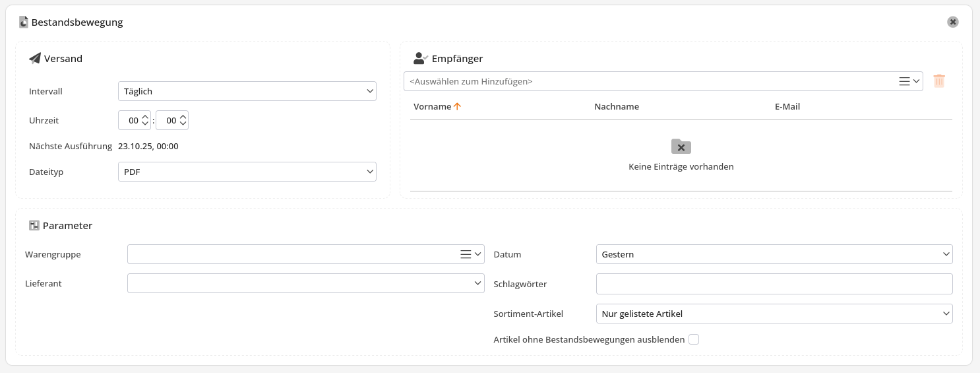Open the Sortiment-Artikel dropdown
The width and height of the screenshot is (980, 373).
click(774, 314)
